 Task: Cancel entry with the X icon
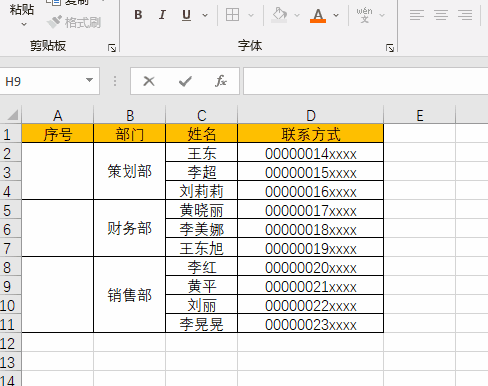point(149,81)
